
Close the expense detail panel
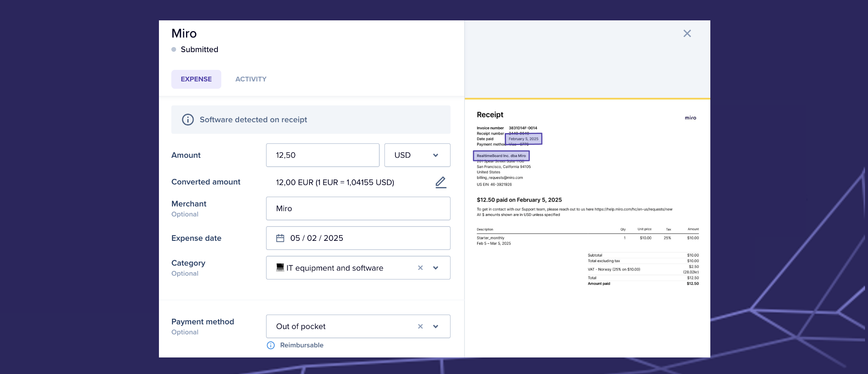(687, 33)
